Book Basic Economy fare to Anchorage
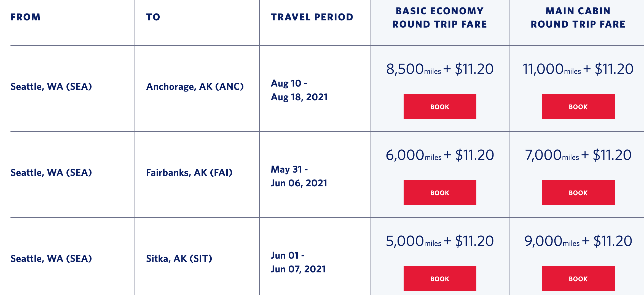The height and width of the screenshot is (295, 644). point(440,106)
